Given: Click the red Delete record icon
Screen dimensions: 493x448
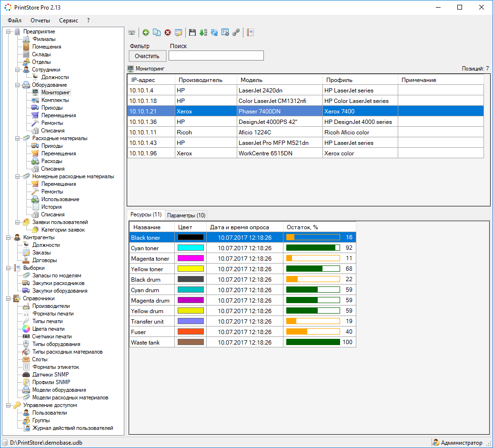Looking at the screenshot, I should click(168, 32).
